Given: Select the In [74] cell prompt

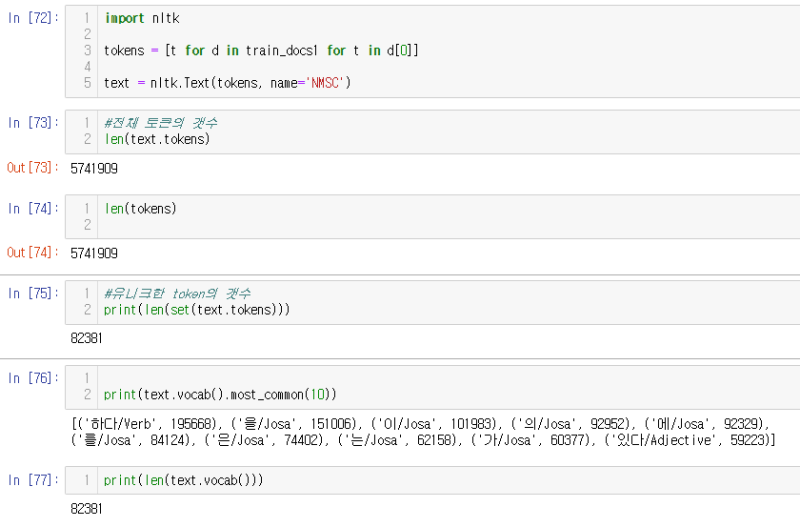Looking at the screenshot, I should [x=30, y=208].
